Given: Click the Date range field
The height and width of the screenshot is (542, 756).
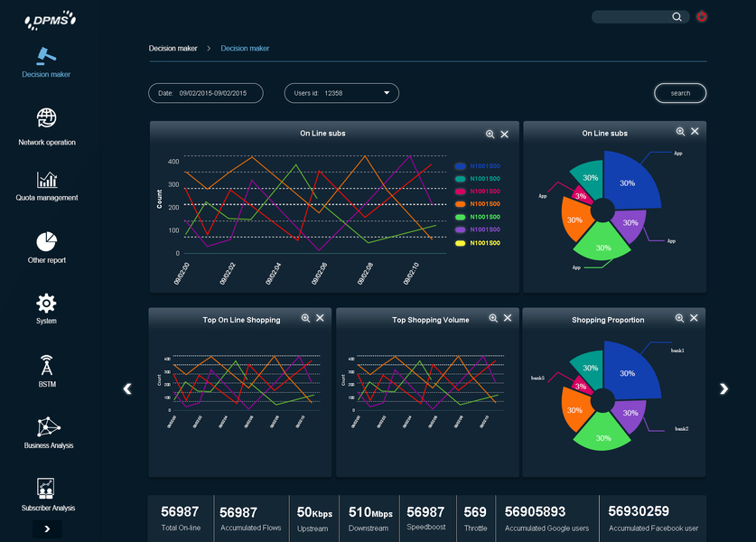Looking at the screenshot, I should tap(206, 93).
